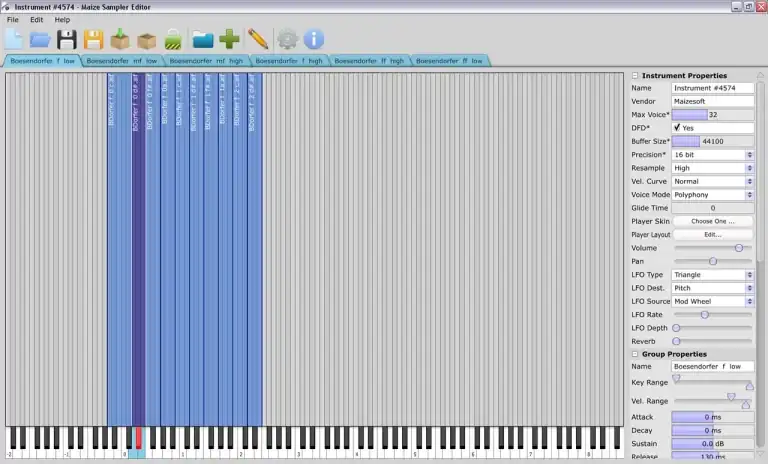The height and width of the screenshot is (464, 768).
Task: Open the Resample High dropdown
Action: (713, 168)
